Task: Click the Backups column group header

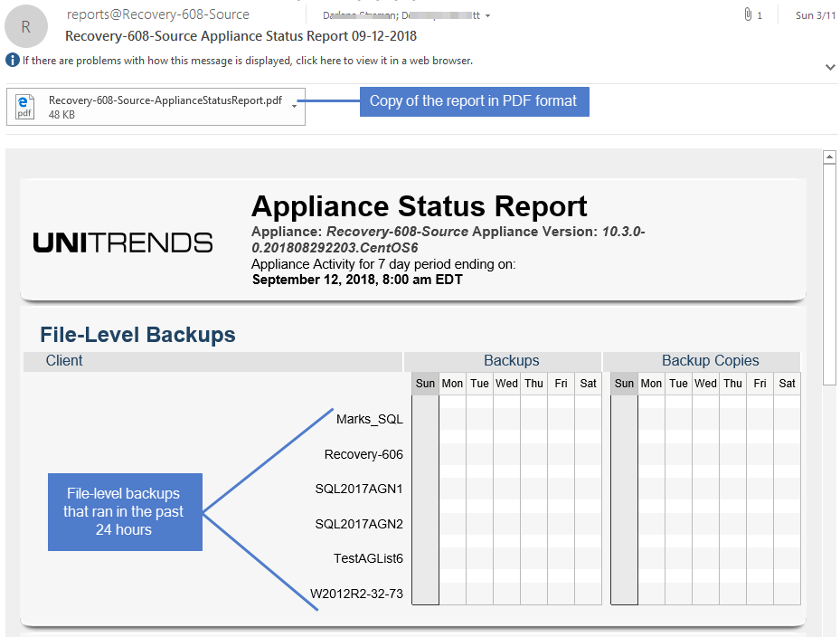Action: tap(503, 361)
